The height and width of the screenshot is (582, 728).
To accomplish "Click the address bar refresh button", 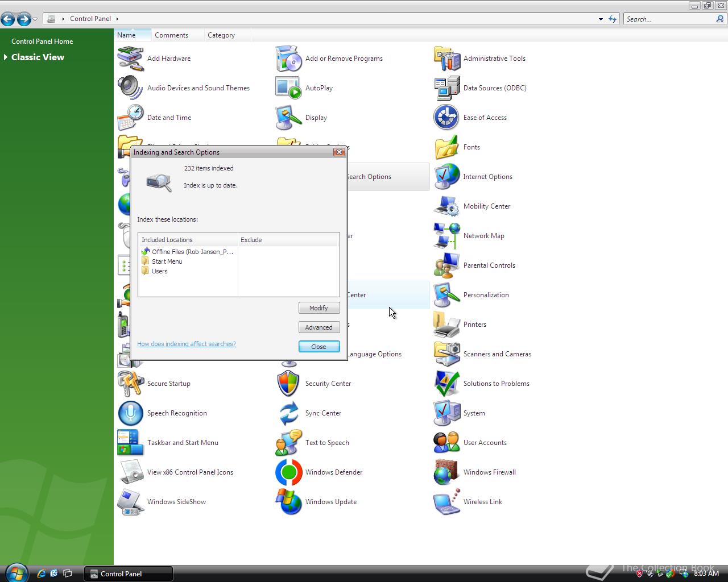I will pyautogui.click(x=613, y=19).
